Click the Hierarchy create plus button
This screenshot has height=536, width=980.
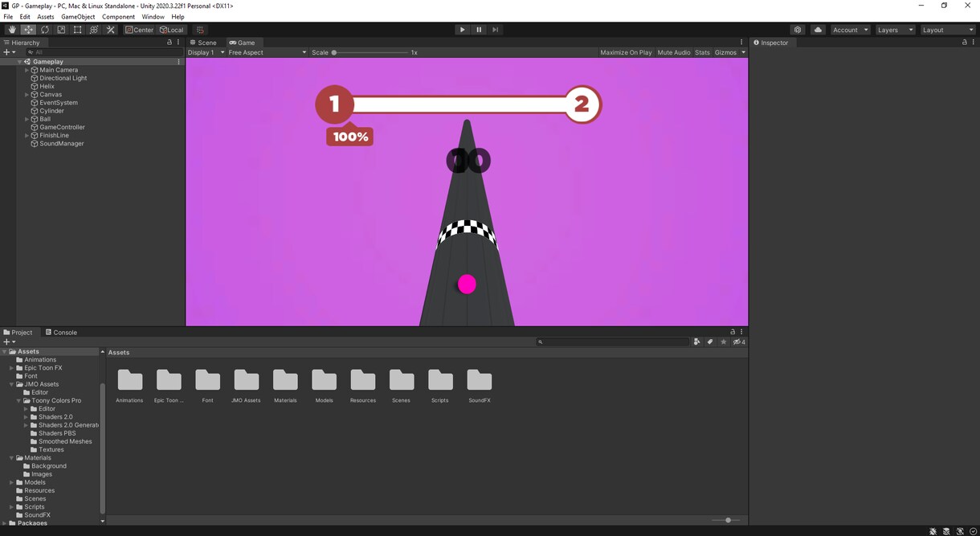pyautogui.click(x=9, y=52)
